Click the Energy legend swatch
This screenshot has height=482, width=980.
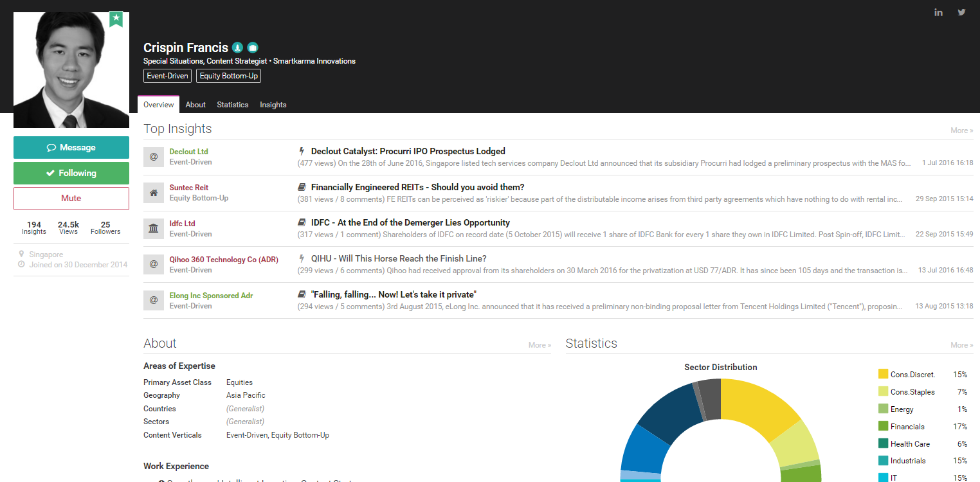883,409
